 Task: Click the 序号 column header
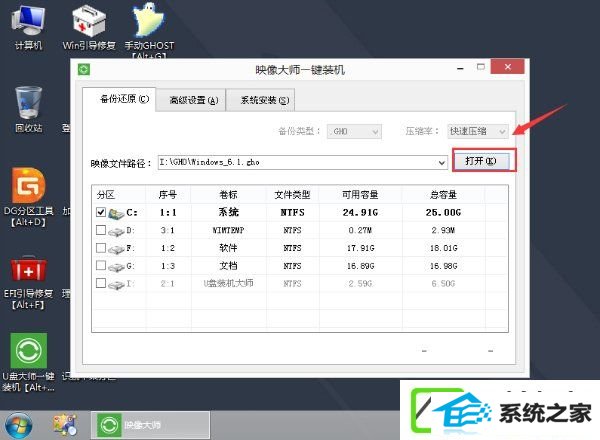pos(168,195)
